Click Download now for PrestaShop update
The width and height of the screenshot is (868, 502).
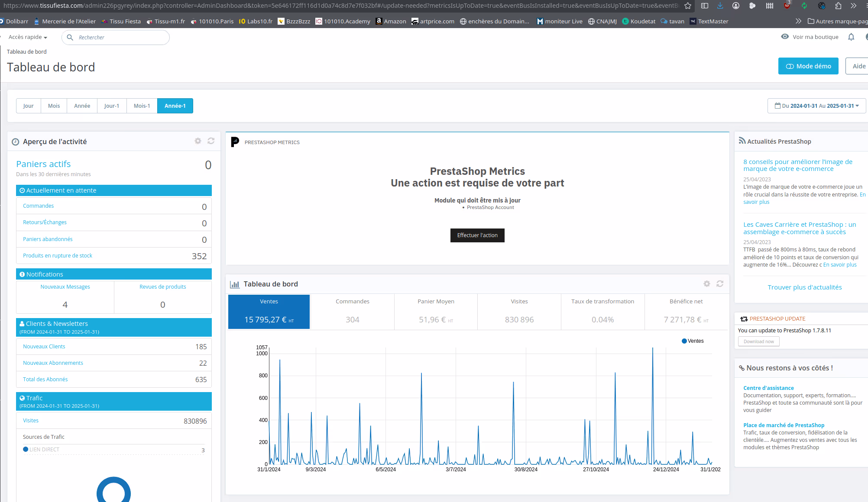[x=758, y=341]
